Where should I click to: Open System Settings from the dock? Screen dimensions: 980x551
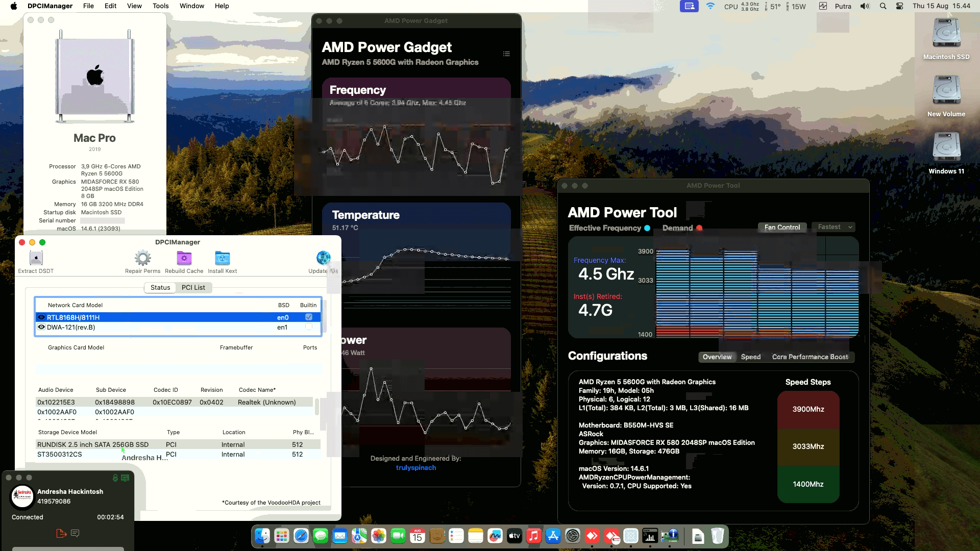(573, 536)
